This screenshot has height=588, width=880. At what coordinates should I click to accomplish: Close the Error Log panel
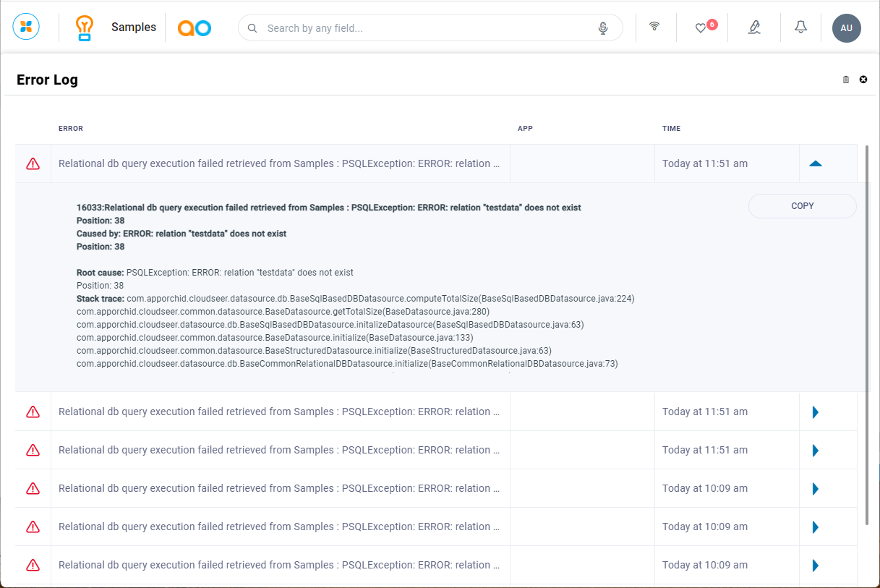tap(863, 80)
